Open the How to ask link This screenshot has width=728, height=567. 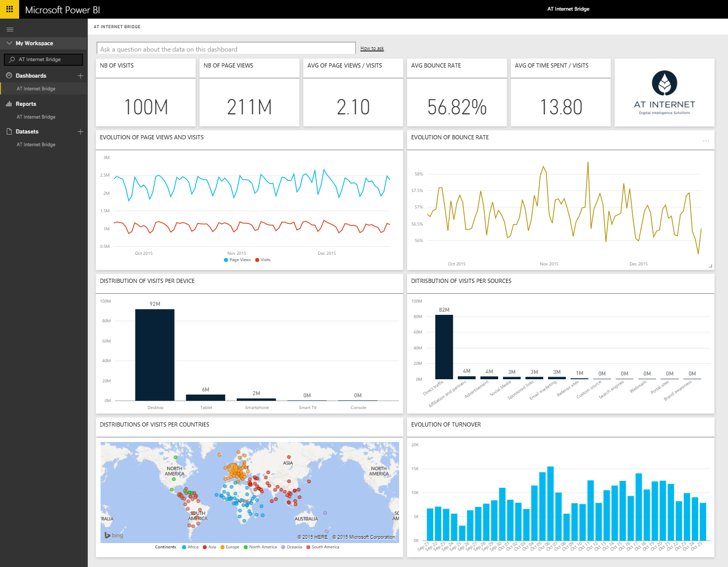[372, 48]
